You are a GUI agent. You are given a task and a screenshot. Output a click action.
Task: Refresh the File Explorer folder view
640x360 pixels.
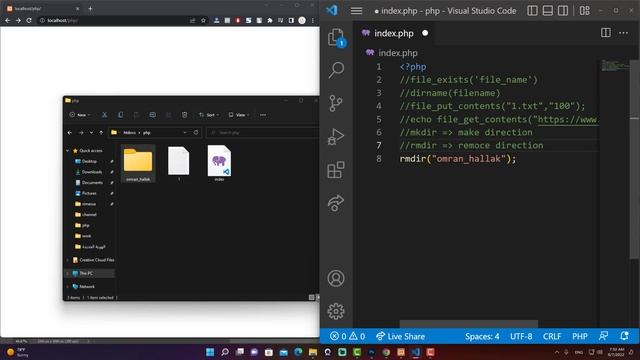pyautogui.click(x=196, y=133)
